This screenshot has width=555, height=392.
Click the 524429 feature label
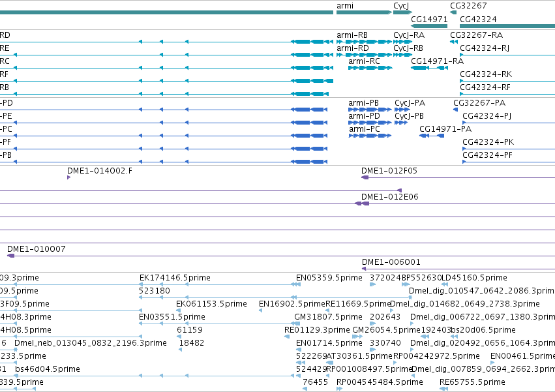click(x=312, y=370)
